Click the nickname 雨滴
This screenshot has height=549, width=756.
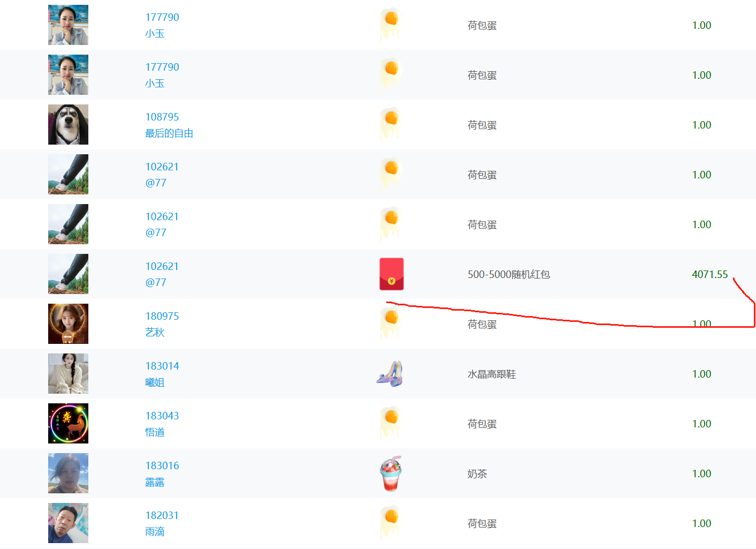coord(155,532)
